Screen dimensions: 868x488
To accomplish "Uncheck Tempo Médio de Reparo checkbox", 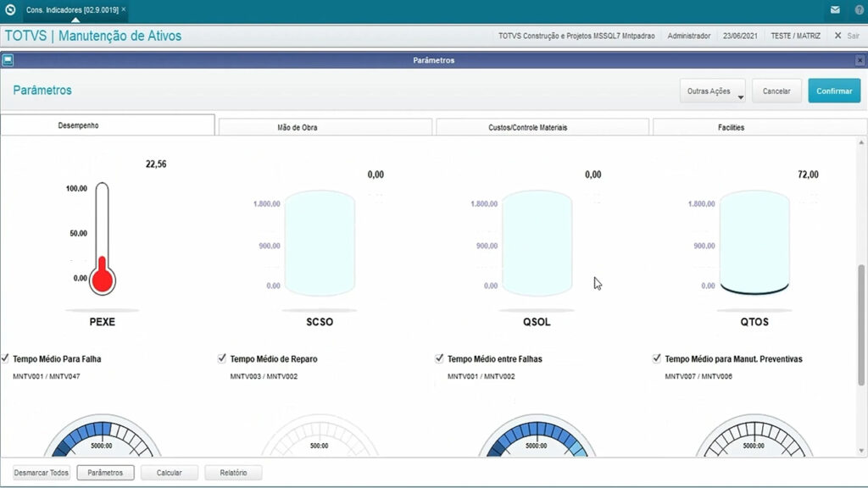I will point(222,358).
